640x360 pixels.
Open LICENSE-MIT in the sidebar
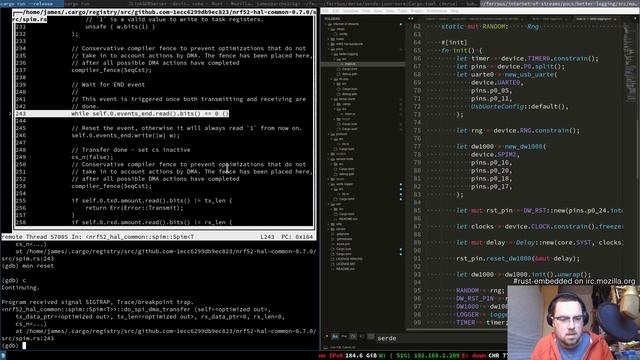[x=344, y=264]
